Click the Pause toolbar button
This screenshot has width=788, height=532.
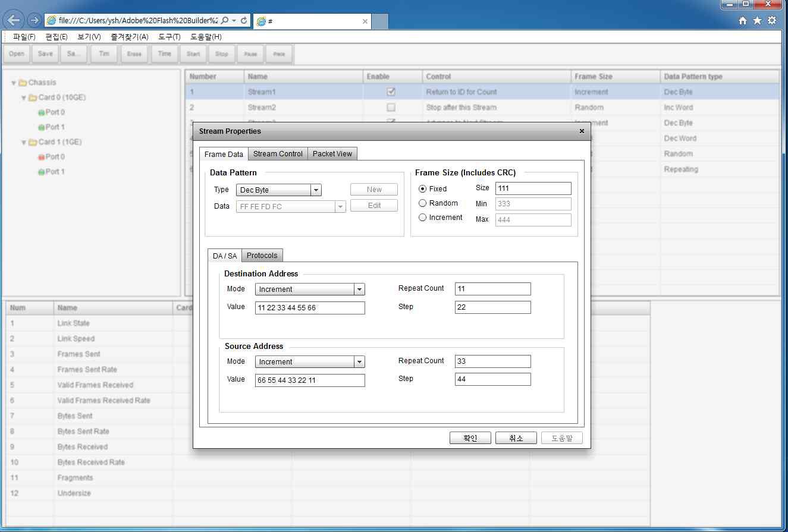[250, 54]
